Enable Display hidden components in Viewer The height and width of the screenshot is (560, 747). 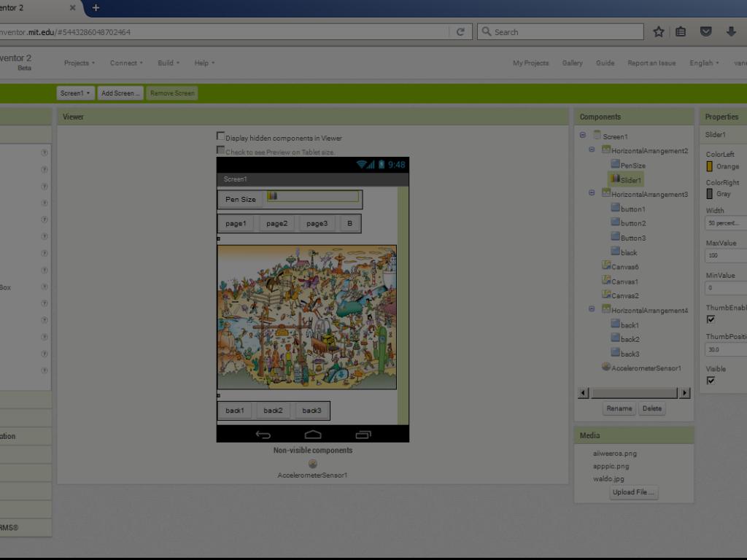pos(221,136)
